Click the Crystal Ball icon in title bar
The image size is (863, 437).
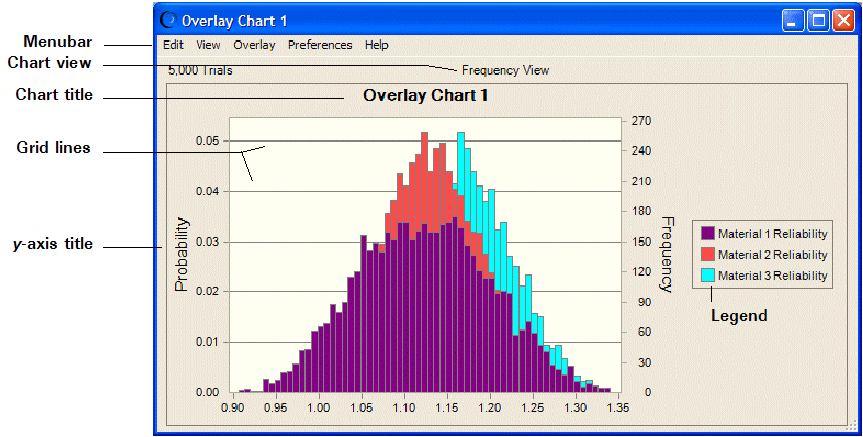tap(167, 20)
